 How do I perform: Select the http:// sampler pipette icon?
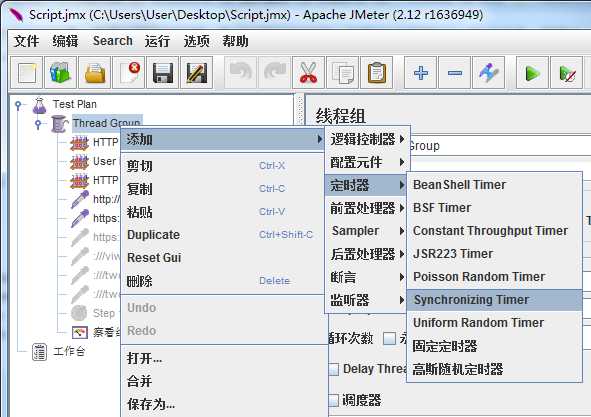pos(80,199)
